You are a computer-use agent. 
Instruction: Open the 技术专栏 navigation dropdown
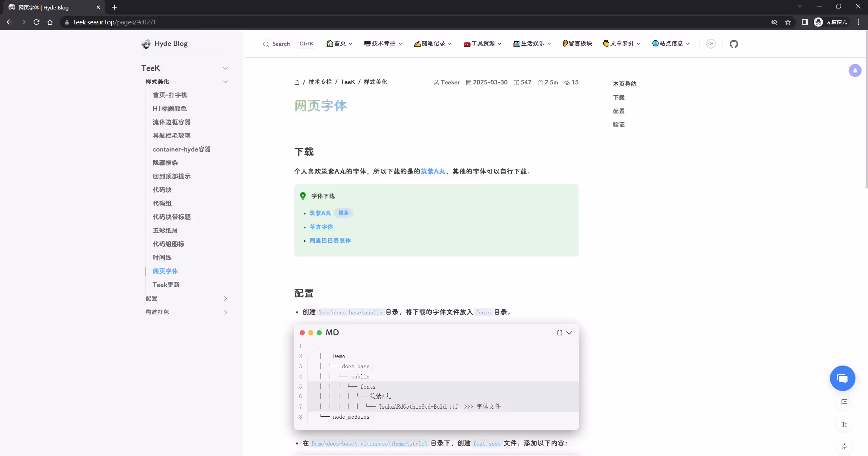[x=383, y=43]
